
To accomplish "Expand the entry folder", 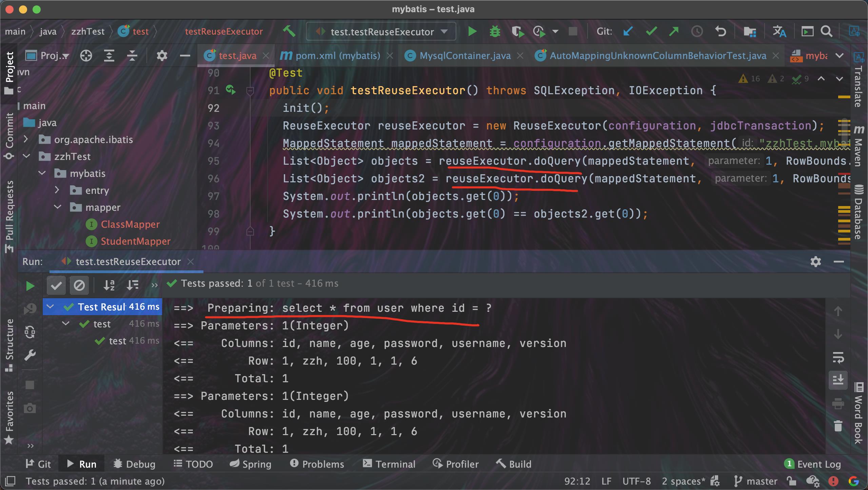I will 57,190.
